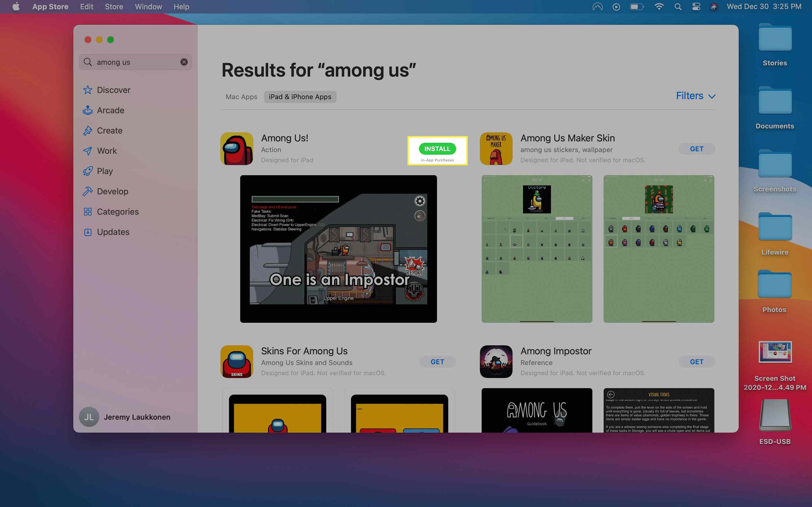Select iPad & iPhone Apps tab
Viewport: 812px width, 507px height.
pos(300,96)
